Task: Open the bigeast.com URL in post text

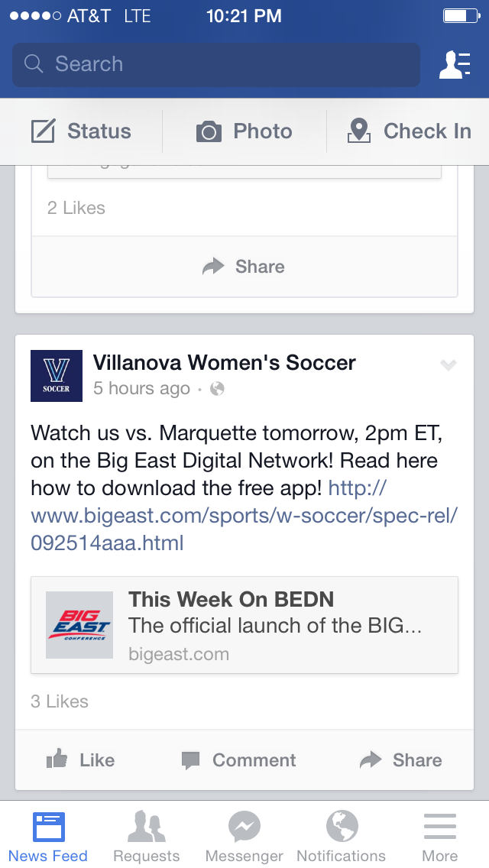Action: coord(244,515)
